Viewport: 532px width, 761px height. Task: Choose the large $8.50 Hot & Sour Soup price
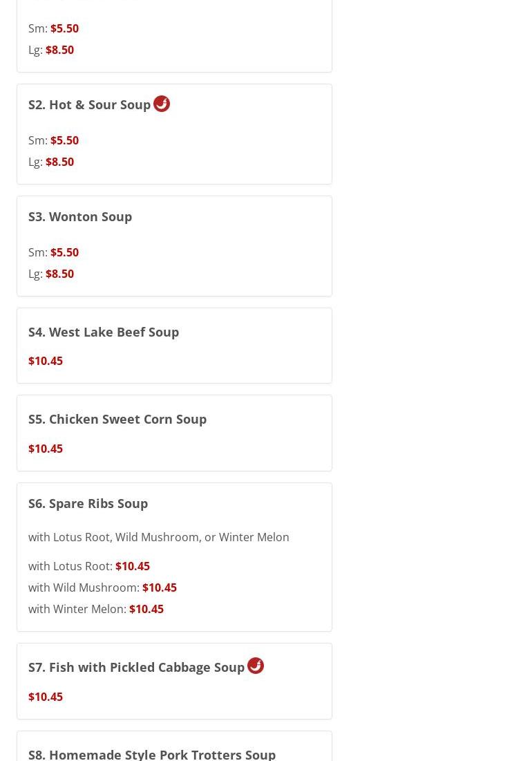tap(59, 162)
